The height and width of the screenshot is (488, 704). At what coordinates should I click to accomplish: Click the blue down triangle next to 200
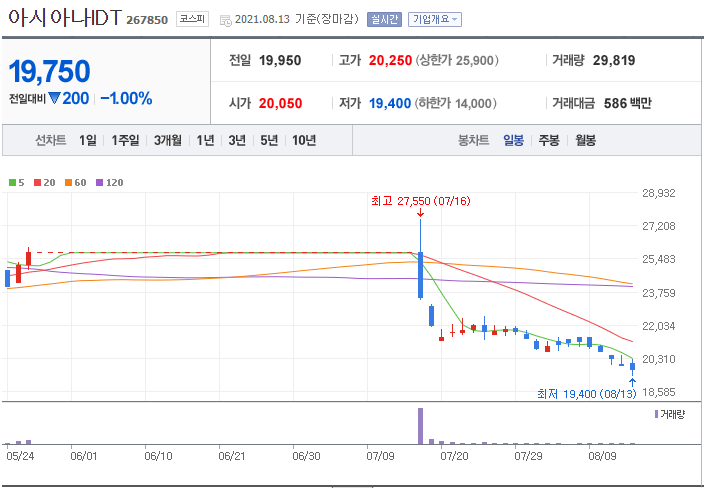click(54, 99)
